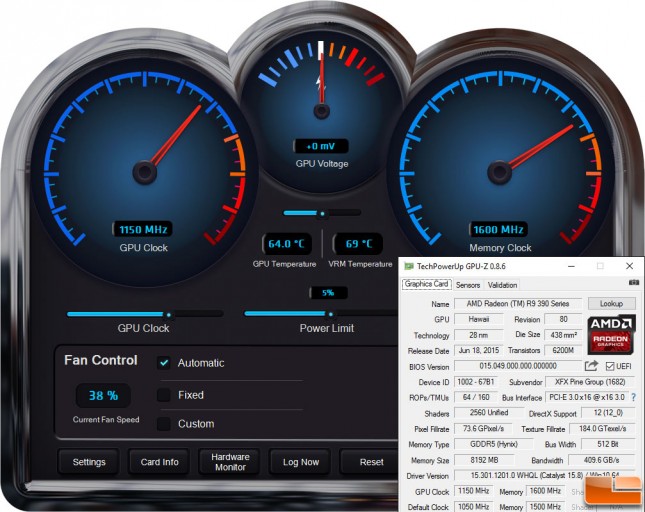This screenshot has height=512, width=645.
Task: Select the Custom fan mode checkbox
Action: point(164,424)
